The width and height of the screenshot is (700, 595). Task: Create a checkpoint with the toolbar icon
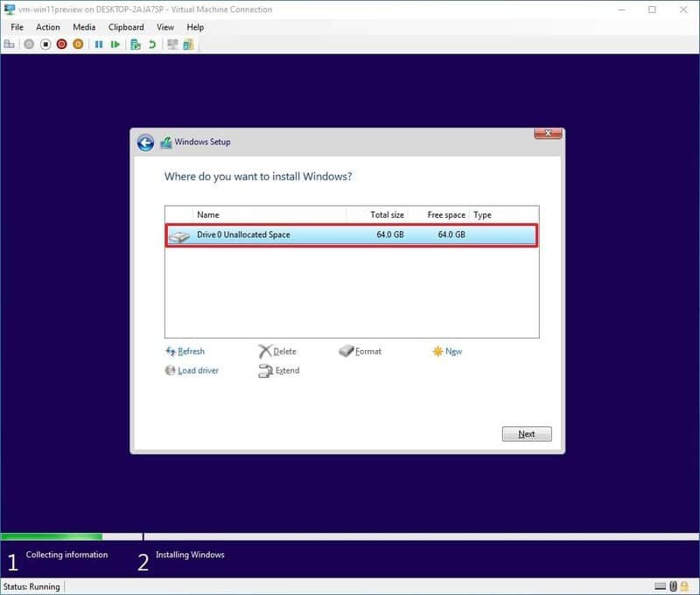[136, 45]
